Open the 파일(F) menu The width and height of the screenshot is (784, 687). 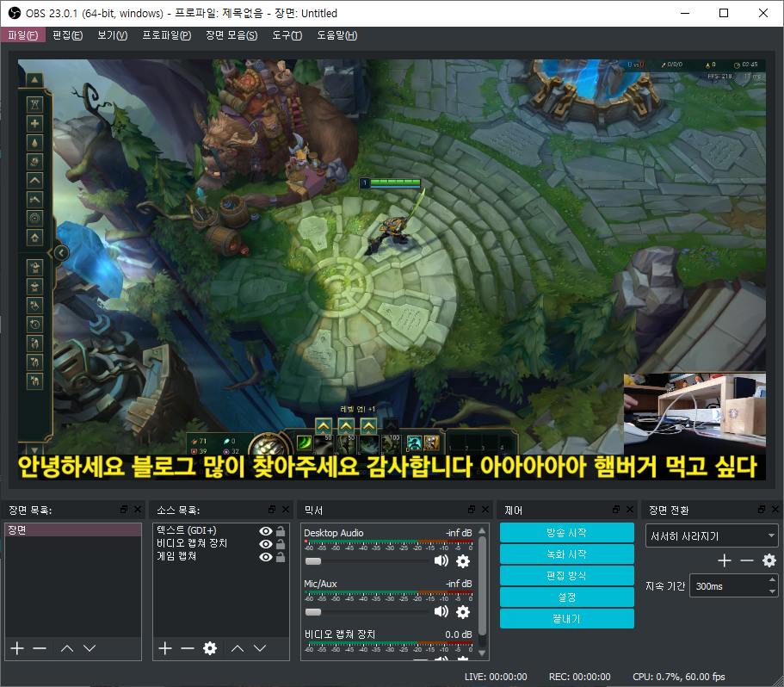click(23, 35)
